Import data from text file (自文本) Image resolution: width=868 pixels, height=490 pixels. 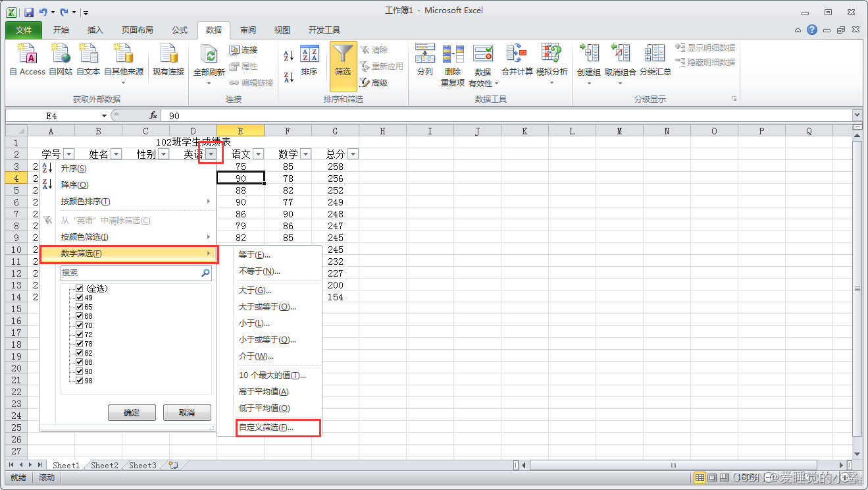88,61
